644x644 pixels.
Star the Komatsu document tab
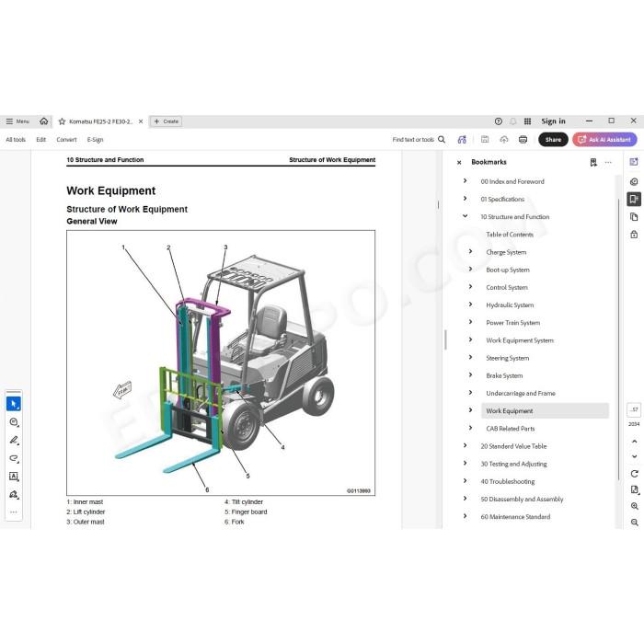62,121
